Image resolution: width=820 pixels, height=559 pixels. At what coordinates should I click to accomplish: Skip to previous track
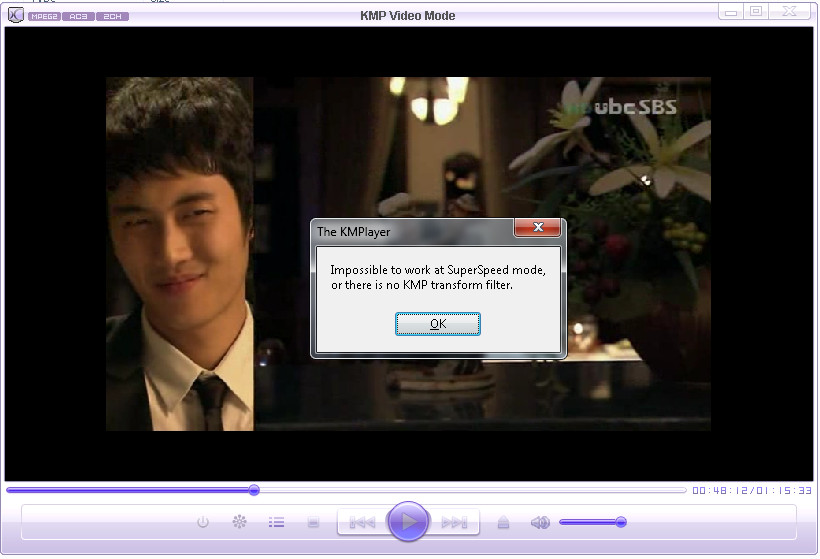coord(362,522)
